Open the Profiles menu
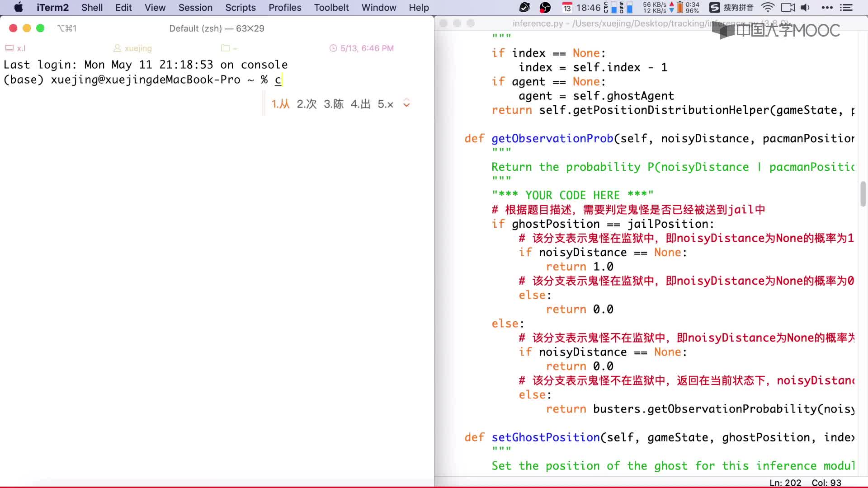The image size is (868, 488). [285, 7]
